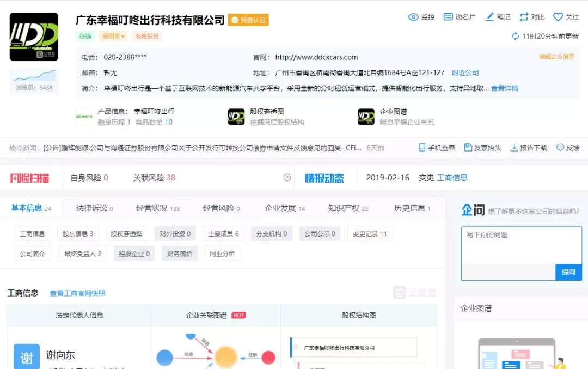Viewport: 588px width, 369px height.
Task: Open 手机查看 phone icon
Action: tap(422, 148)
